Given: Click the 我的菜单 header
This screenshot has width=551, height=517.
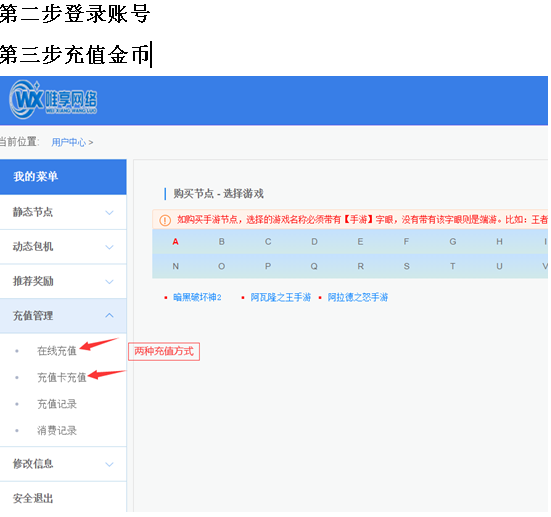Looking at the screenshot, I should coord(63,177).
